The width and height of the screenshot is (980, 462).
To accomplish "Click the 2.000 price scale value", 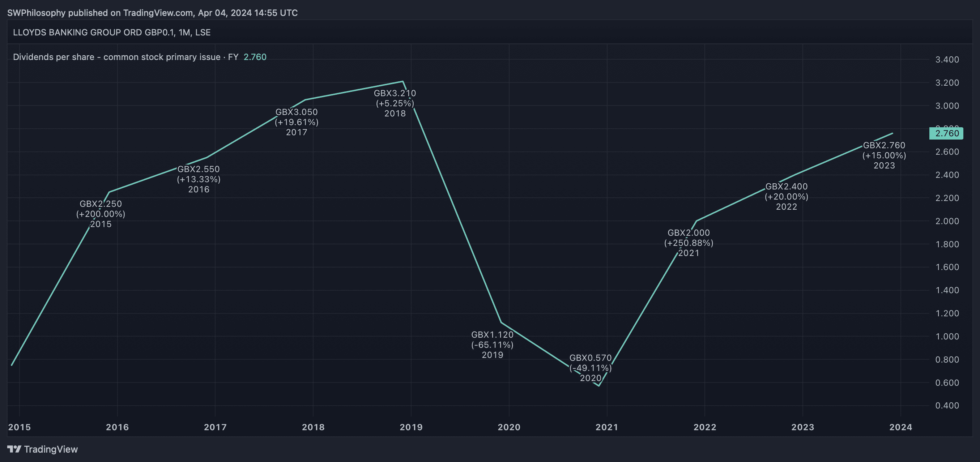I will tap(947, 221).
